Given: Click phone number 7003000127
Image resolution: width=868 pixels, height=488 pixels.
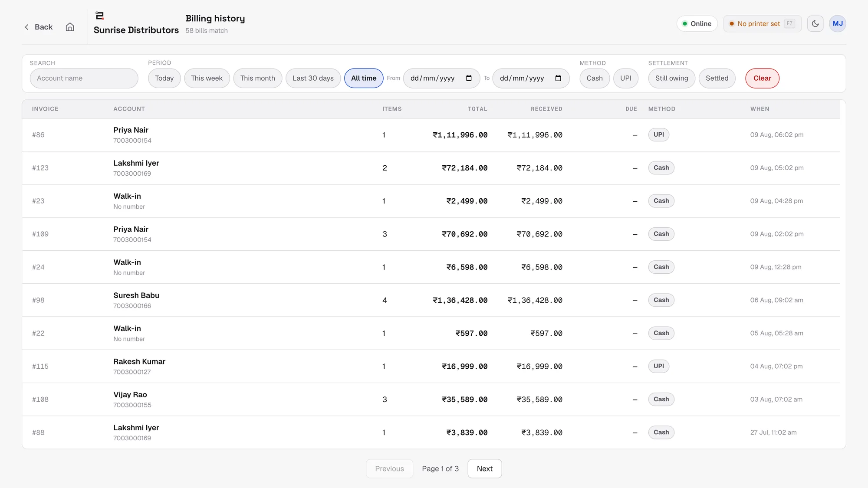Looking at the screenshot, I should coord(132,372).
